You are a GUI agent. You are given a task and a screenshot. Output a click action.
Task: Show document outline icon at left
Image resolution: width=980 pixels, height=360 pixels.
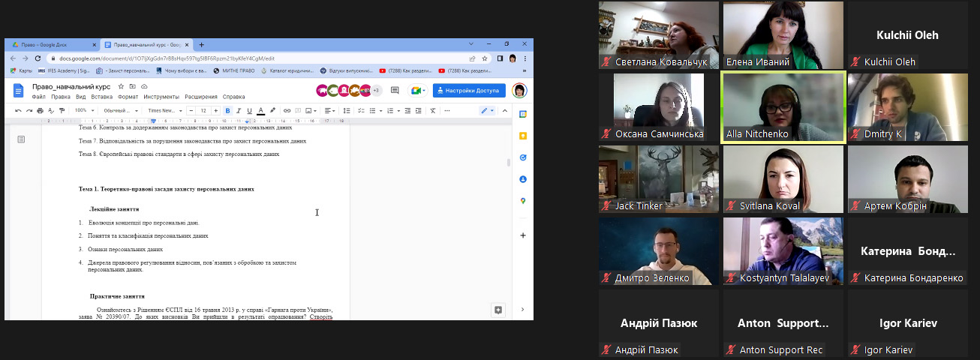21,139
